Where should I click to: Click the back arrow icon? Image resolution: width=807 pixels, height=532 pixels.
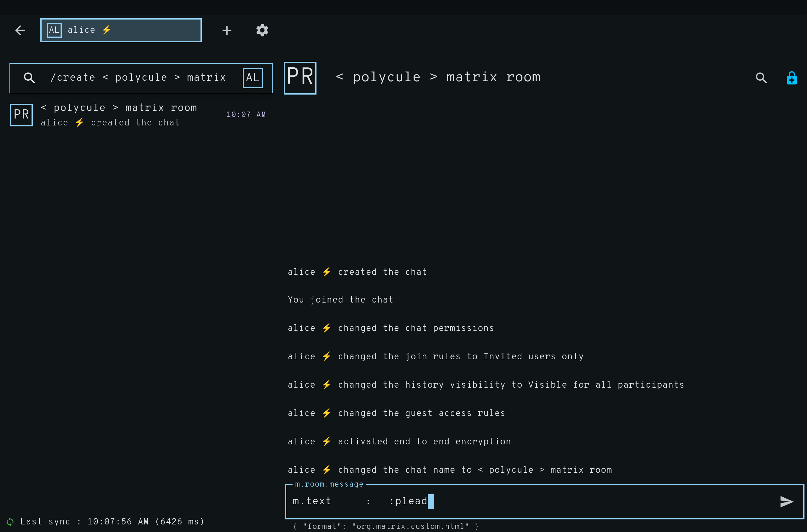click(20, 30)
